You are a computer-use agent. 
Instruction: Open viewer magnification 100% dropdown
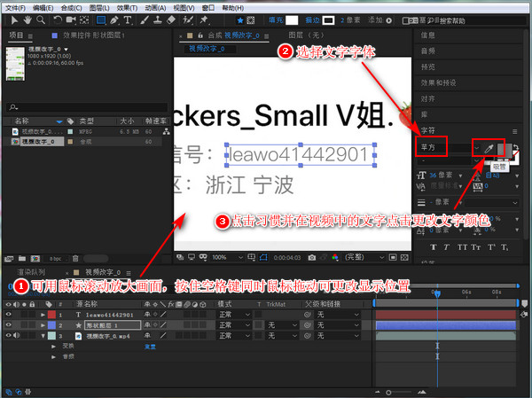pos(222,257)
